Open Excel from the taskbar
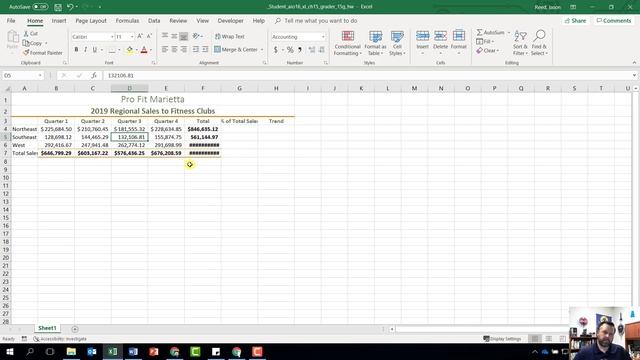Image resolution: width=640 pixels, height=360 pixels. [113, 351]
